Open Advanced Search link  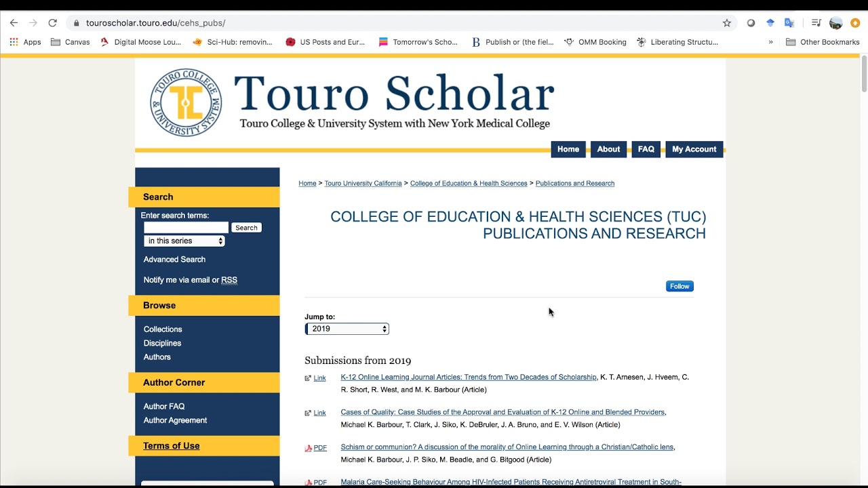pyautogui.click(x=174, y=260)
